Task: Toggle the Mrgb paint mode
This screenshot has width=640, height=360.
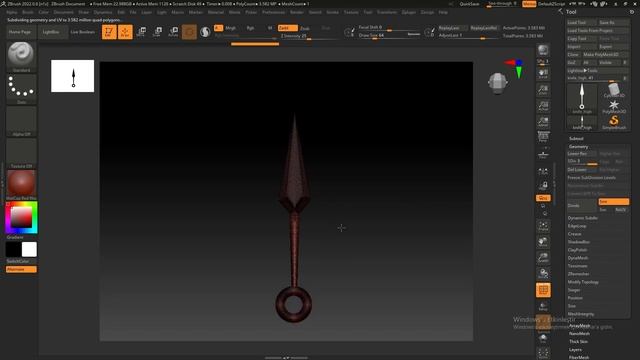Action: coord(231,28)
